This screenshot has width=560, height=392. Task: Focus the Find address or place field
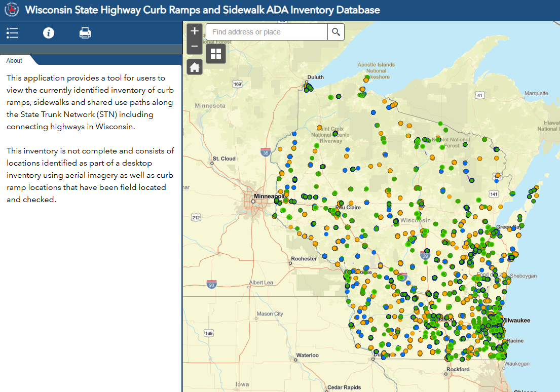[x=267, y=32]
